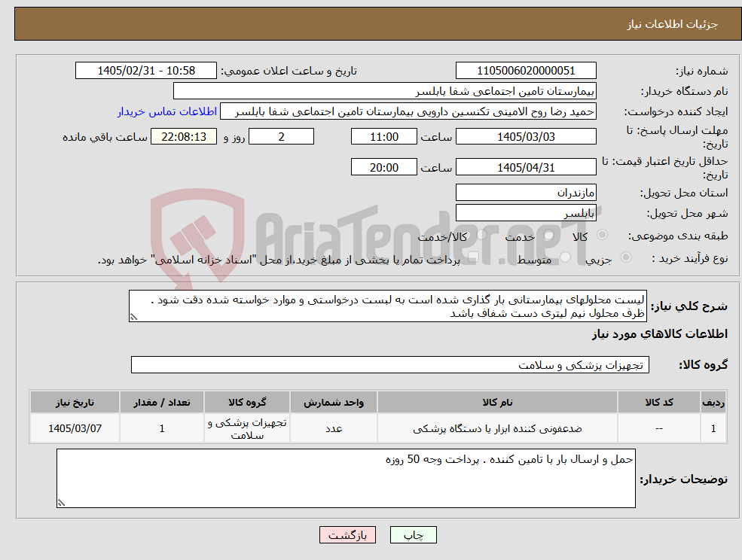
Task: Click the چاپ print button
Action: [413, 535]
